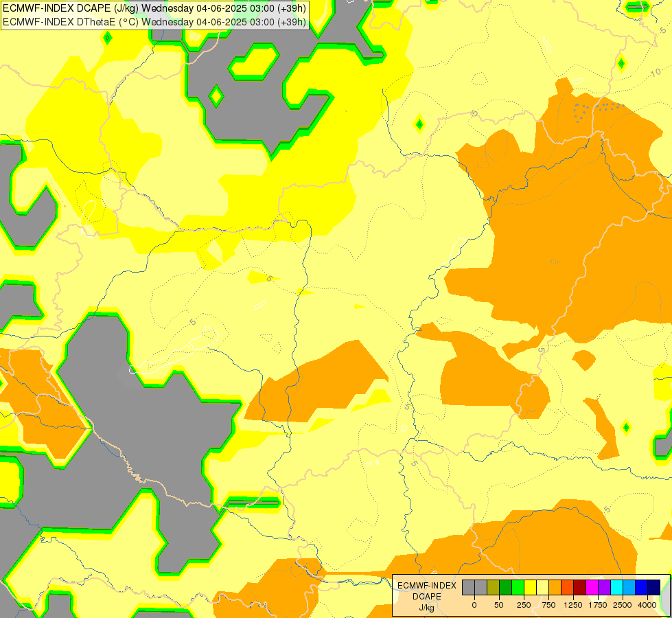This screenshot has width=672, height=618.
Task: Click the contour label 10 at top right
Action: (656, 73)
